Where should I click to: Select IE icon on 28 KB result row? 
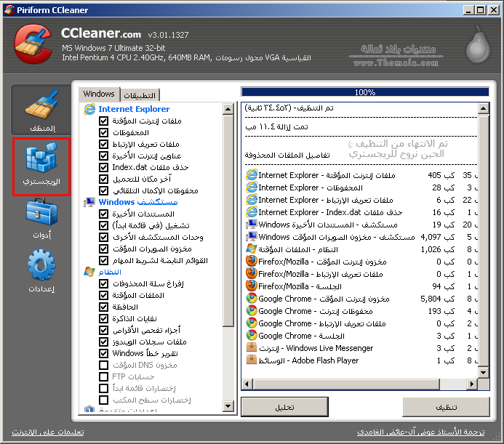tap(252, 187)
